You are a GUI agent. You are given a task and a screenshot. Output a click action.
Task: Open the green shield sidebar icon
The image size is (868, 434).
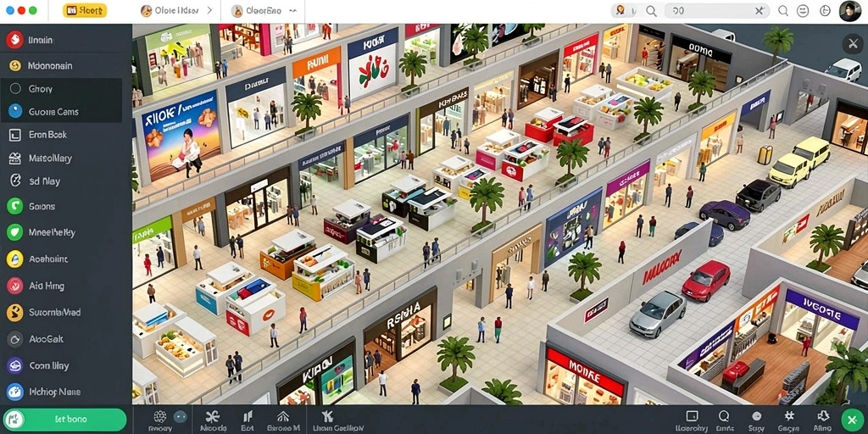point(15,232)
